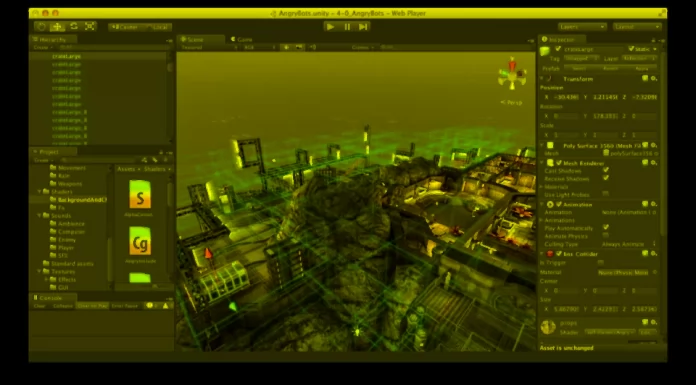Select the Scale tool in the toolbar
Screen dimensions: 696x385
pyautogui.click(x=90, y=27)
